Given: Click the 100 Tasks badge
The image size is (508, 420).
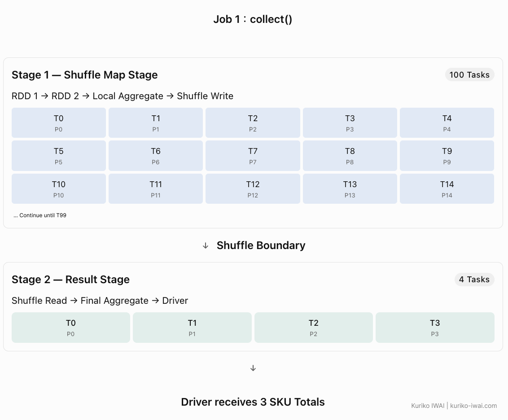Looking at the screenshot, I should (469, 75).
